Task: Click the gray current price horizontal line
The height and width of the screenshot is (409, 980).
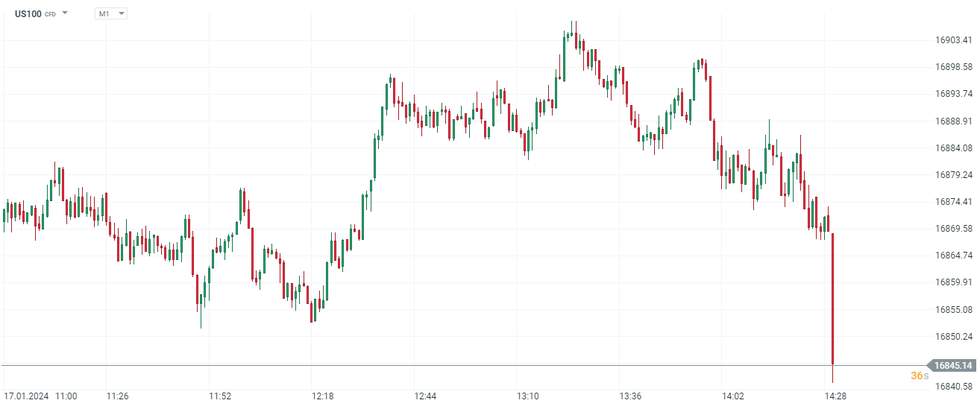Action: (x=447, y=365)
